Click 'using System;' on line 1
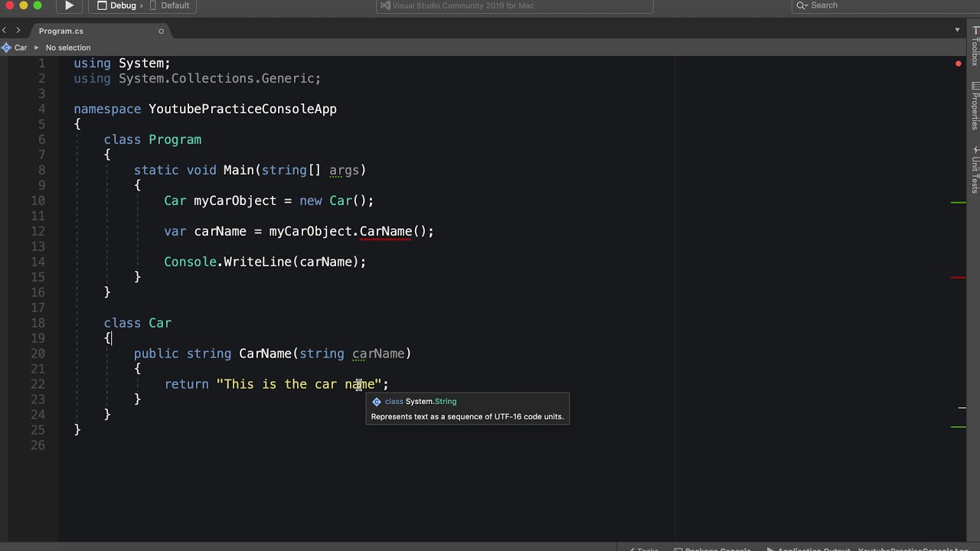This screenshot has height=551, width=980. point(122,63)
